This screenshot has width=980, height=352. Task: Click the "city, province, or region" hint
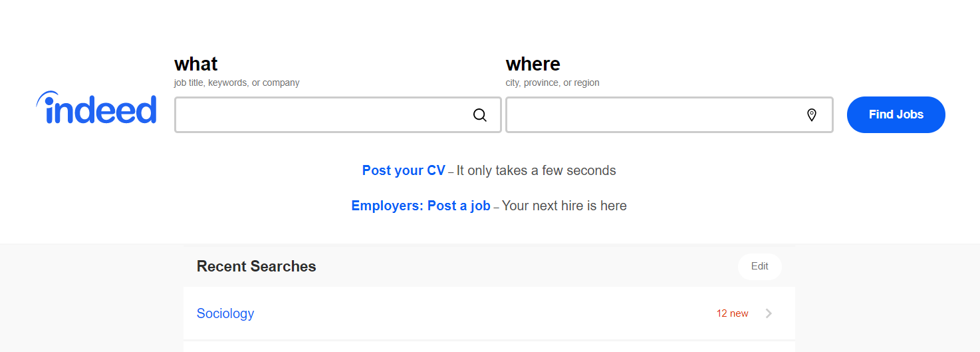[552, 83]
